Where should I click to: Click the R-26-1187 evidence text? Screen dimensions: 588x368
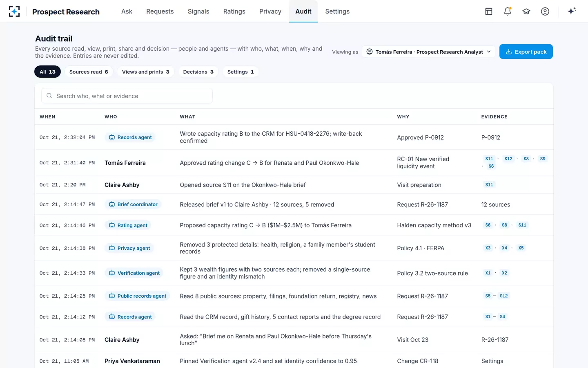(x=495, y=340)
